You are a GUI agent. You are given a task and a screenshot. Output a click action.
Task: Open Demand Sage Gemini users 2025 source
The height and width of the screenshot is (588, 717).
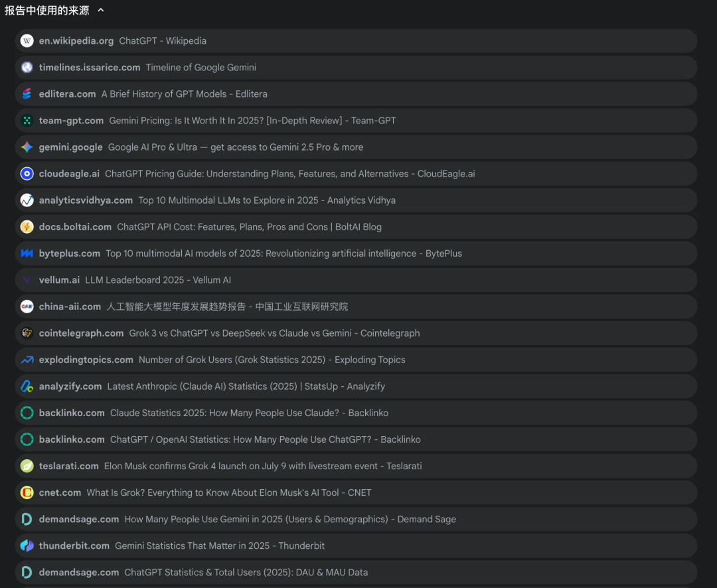[357, 519]
